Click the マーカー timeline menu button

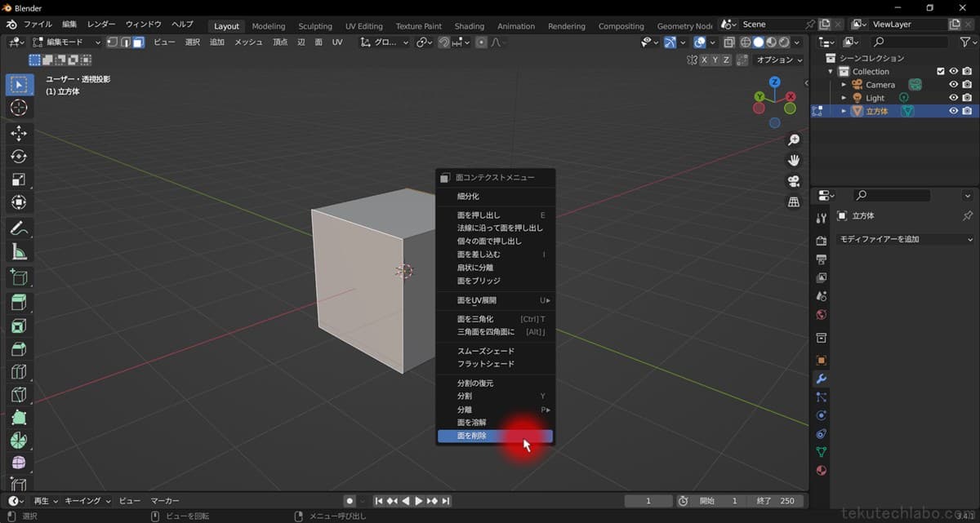coord(165,500)
